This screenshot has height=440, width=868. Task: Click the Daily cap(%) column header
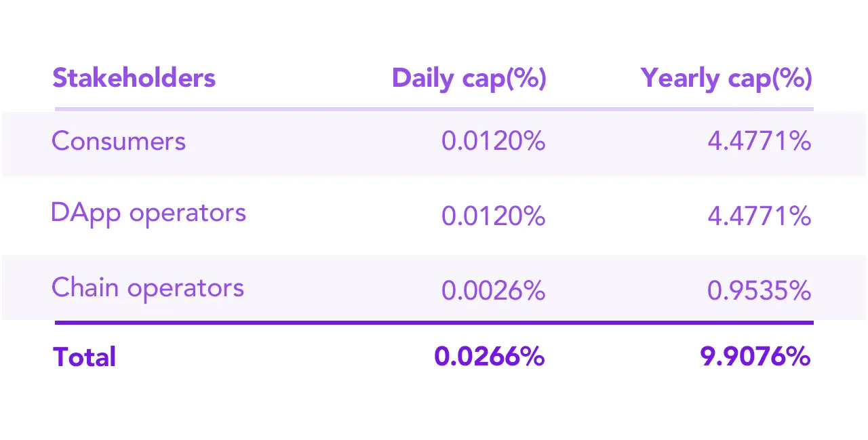click(x=469, y=79)
